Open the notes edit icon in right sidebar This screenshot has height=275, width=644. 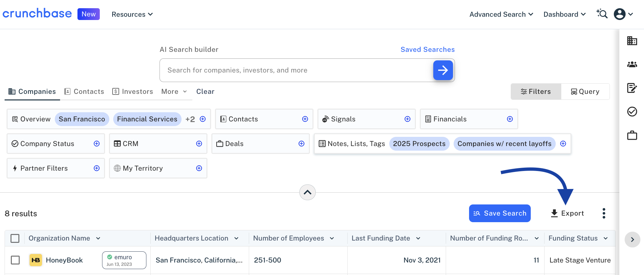(x=632, y=88)
